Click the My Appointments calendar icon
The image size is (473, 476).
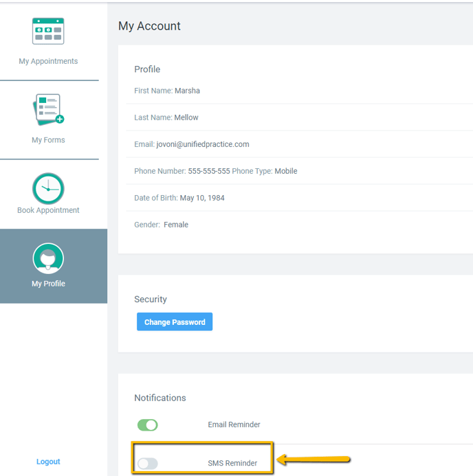48,32
